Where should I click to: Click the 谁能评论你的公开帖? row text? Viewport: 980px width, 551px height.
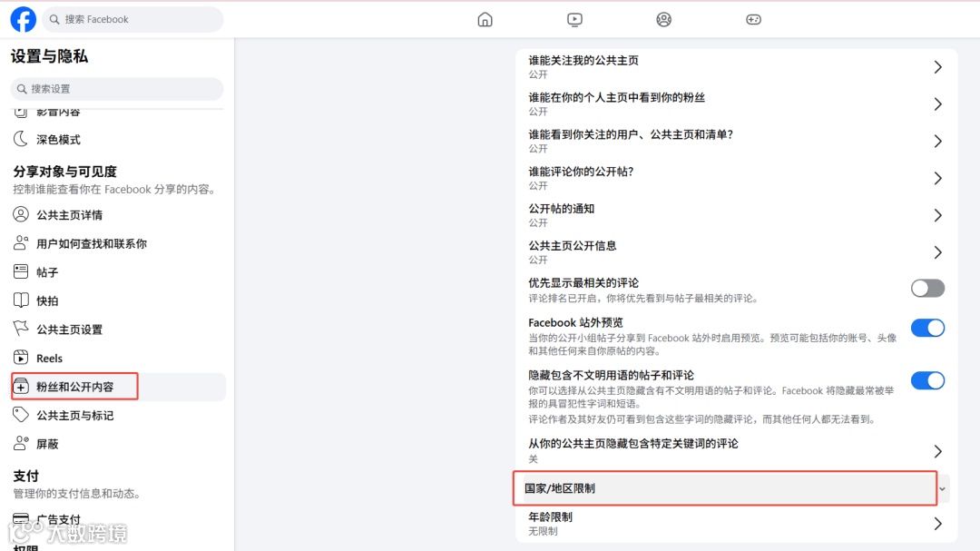click(581, 172)
